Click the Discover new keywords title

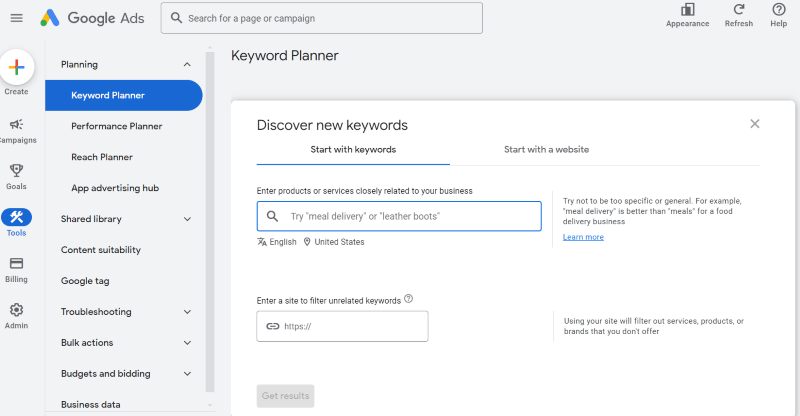click(x=332, y=125)
